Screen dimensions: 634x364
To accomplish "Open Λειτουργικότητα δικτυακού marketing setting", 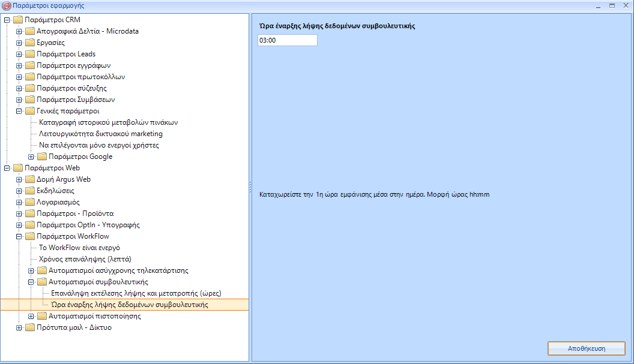I will click(100, 134).
